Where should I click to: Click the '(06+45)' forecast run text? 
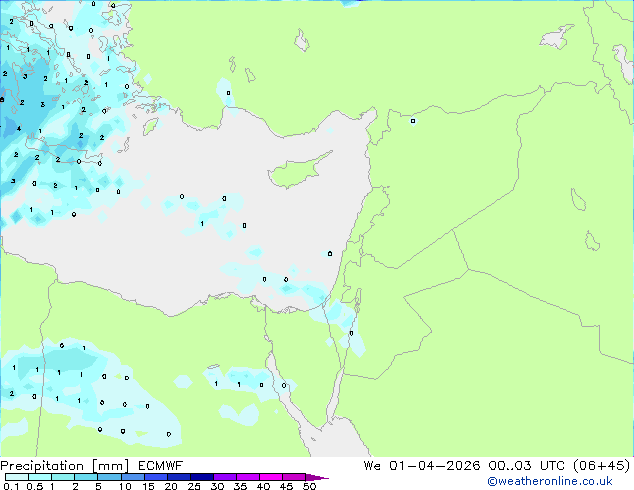[x=602, y=465]
